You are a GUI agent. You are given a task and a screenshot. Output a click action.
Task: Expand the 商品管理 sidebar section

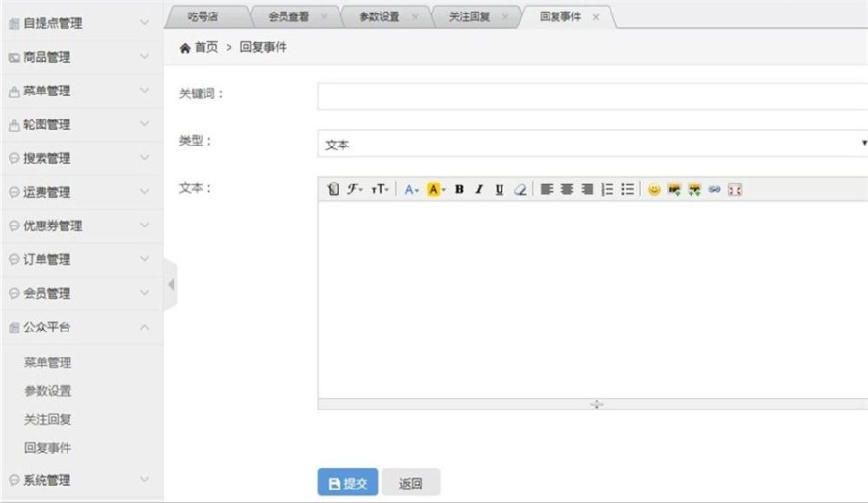(x=81, y=57)
